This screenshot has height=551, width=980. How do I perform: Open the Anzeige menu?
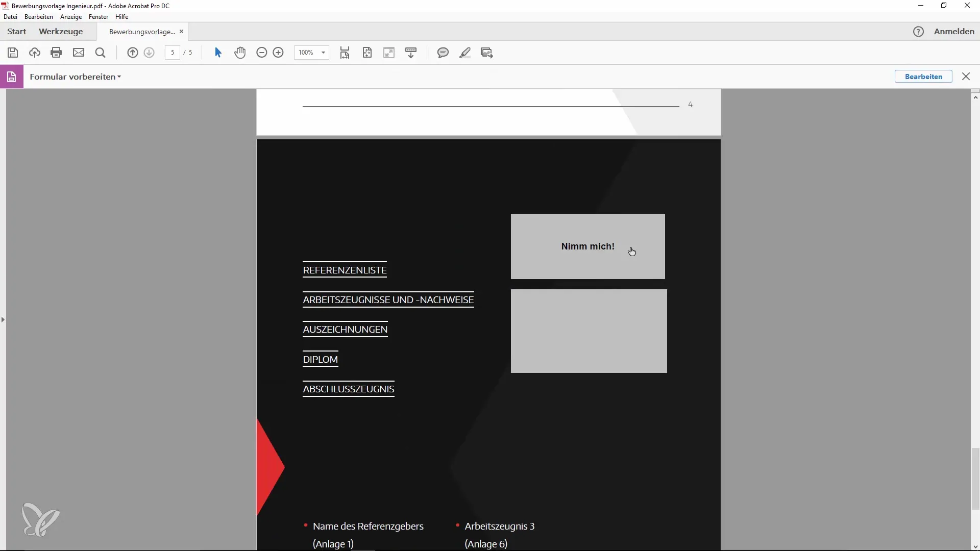71,17
